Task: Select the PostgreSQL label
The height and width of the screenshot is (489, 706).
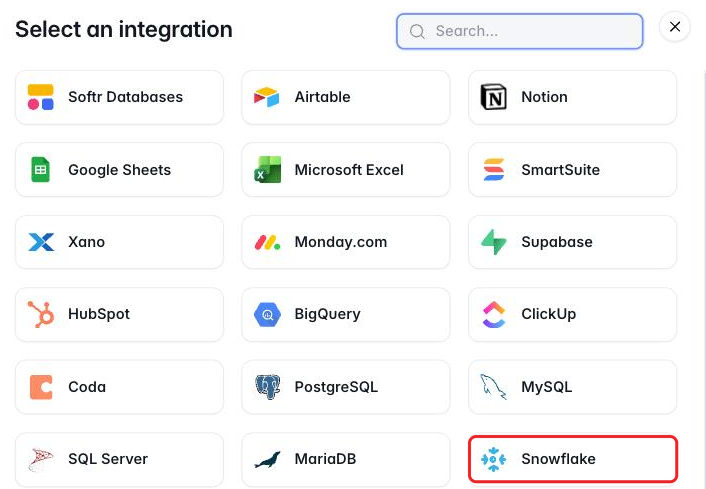Action: 336,387
